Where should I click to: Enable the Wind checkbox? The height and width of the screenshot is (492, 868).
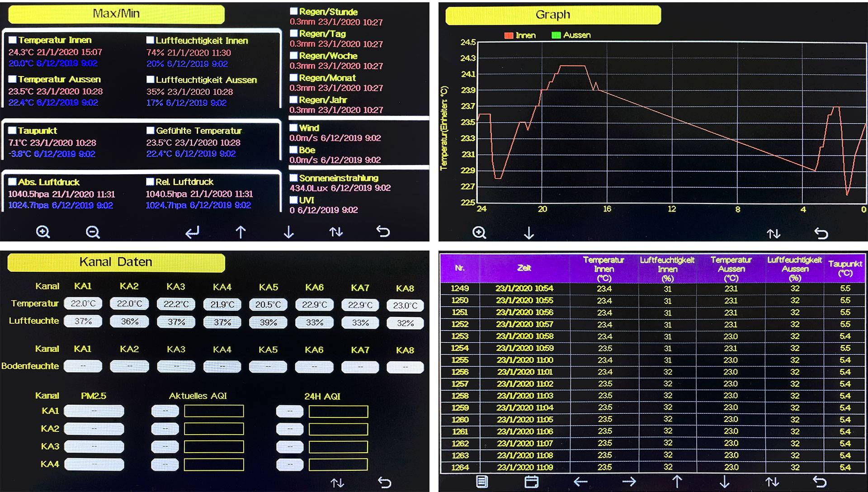pyautogui.click(x=294, y=128)
